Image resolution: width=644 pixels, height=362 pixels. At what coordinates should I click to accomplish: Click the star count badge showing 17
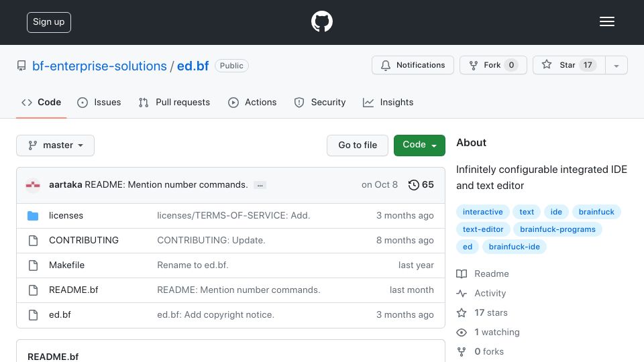click(x=588, y=65)
